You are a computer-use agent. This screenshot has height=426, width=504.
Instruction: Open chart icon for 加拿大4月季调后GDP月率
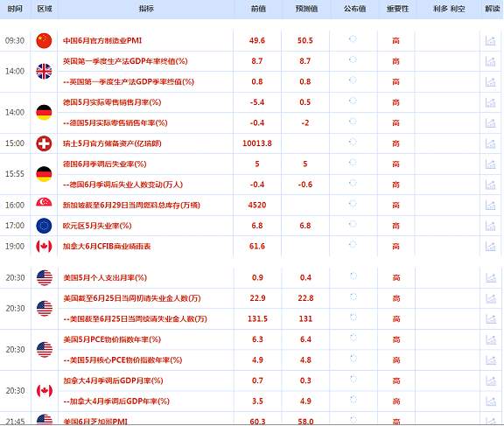491,381
